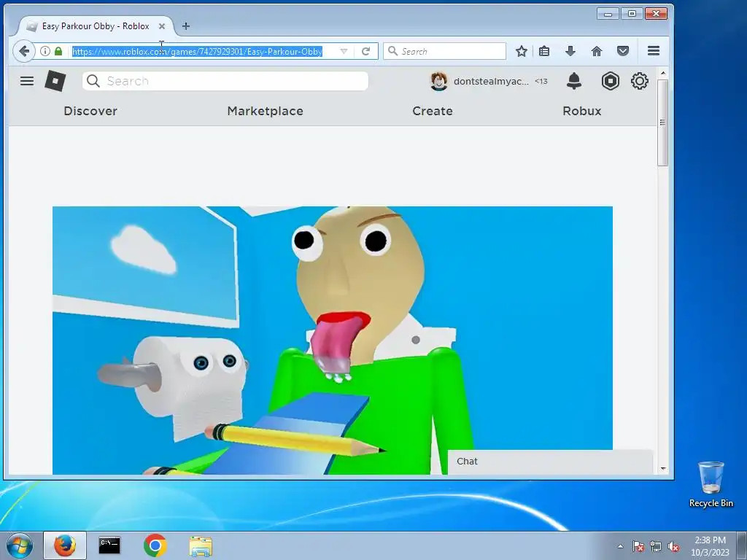
Task: Open a new tab with the plus button
Action: 186,26
